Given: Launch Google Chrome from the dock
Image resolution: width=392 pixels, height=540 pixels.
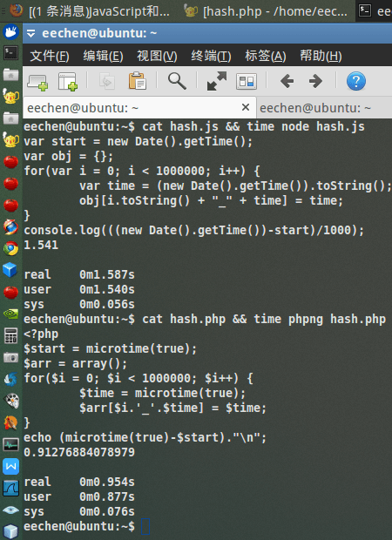Looking at the screenshot, I should [10, 248].
